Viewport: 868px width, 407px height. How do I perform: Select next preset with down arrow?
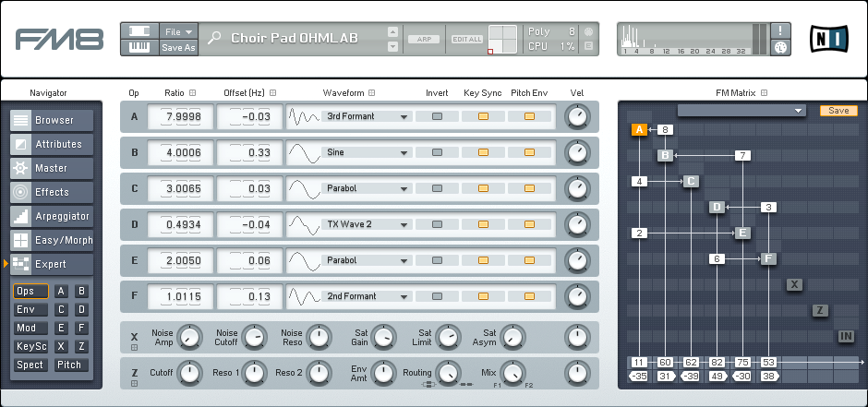393,47
